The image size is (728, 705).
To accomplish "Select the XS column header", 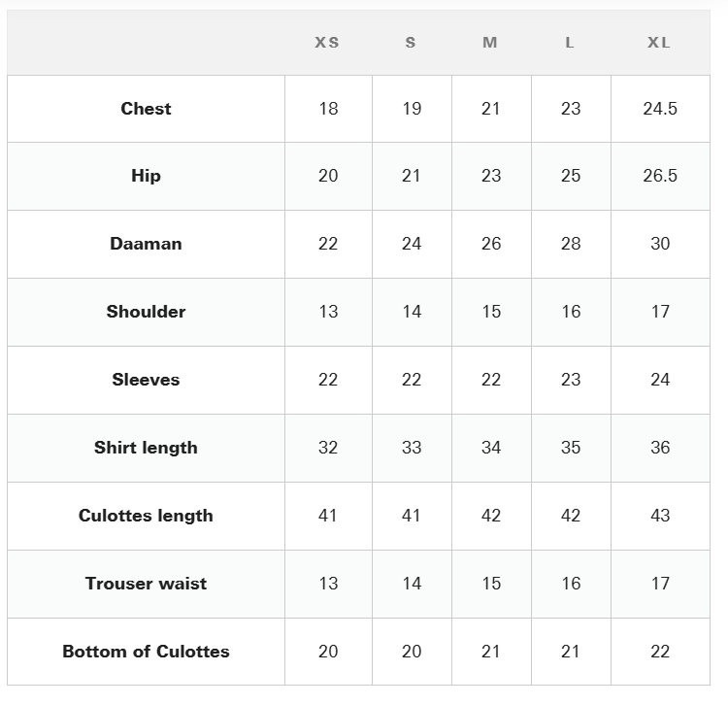I will pos(327,43).
